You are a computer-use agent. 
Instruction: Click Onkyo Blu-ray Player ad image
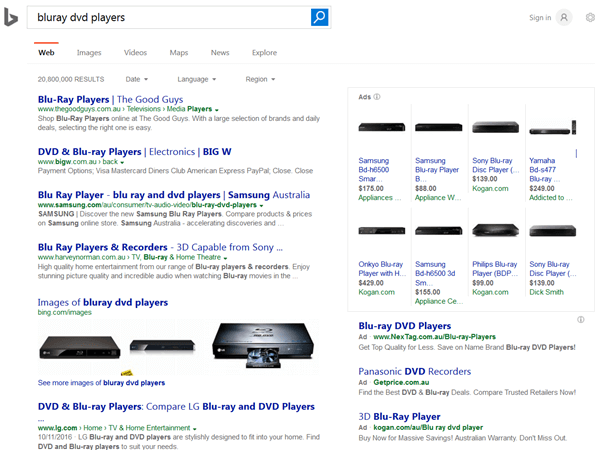point(382,230)
